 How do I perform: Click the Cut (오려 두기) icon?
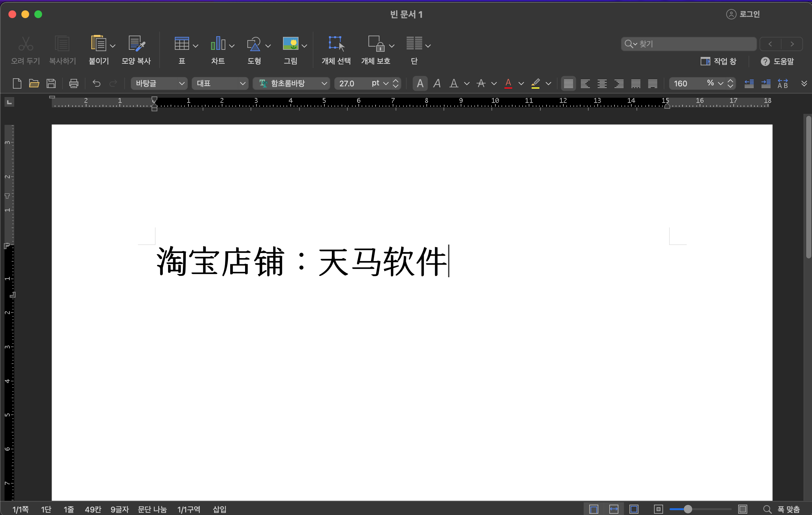coord(26,44)
